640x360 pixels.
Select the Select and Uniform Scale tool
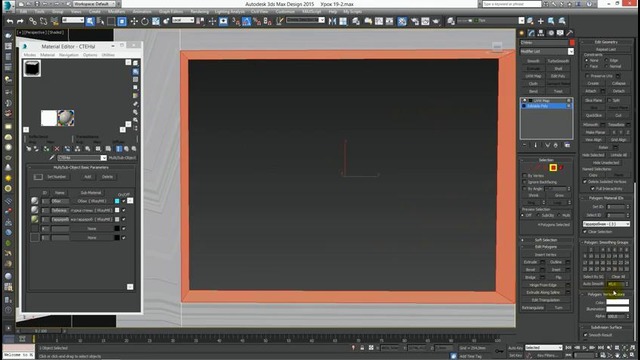click(x=156, y=21)
